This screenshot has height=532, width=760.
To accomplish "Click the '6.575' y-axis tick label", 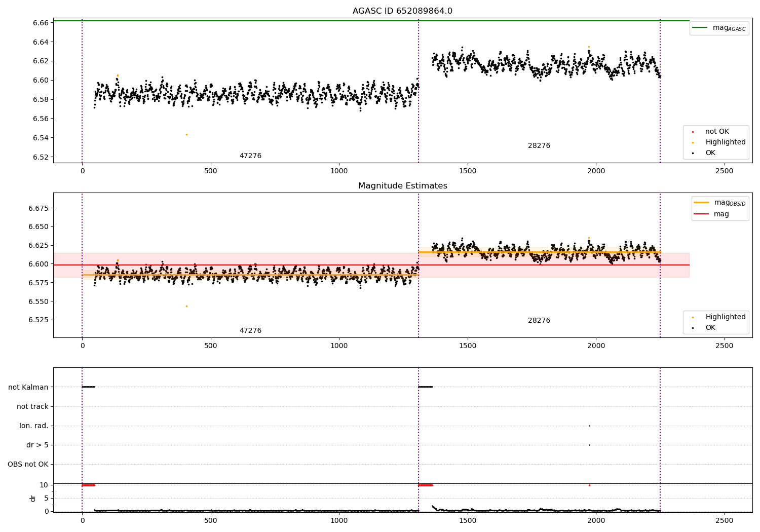I will (39, 283).
